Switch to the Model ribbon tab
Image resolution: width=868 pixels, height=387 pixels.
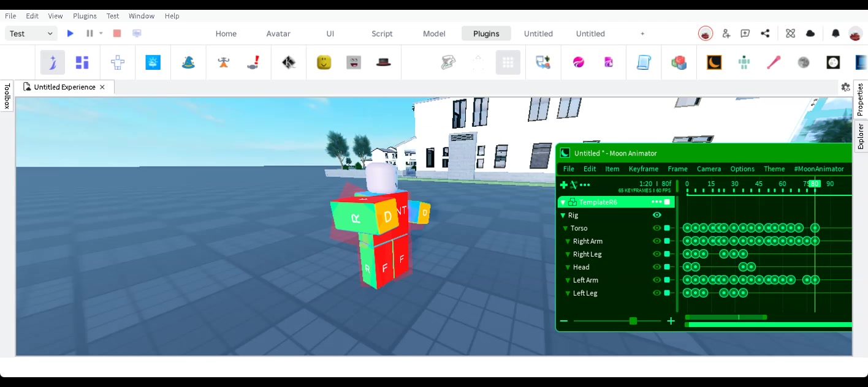[x=434, y=34]
